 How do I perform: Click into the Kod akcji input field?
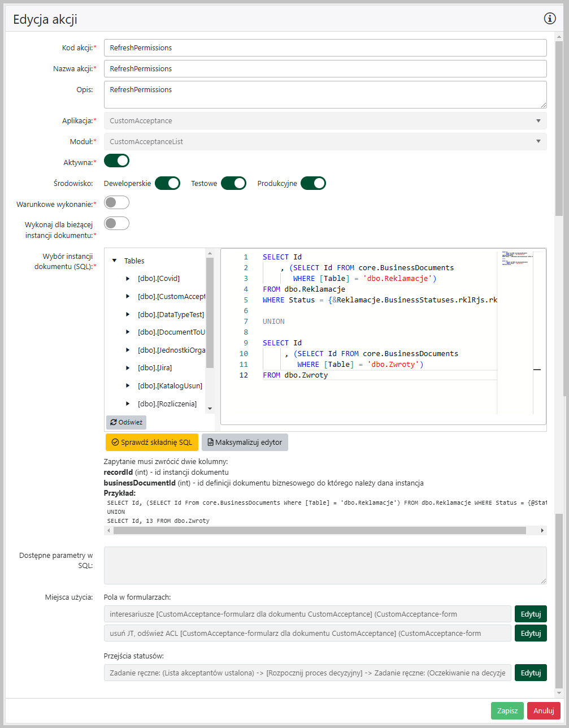(x=325, y=48)
